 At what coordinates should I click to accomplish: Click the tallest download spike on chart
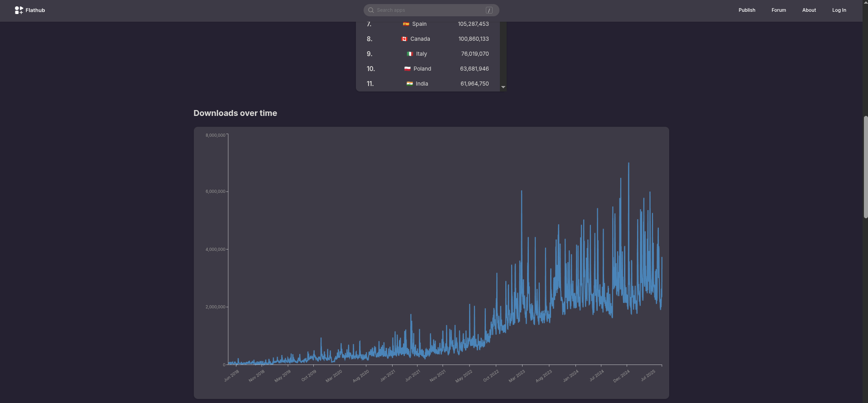(x=628, y=164)
